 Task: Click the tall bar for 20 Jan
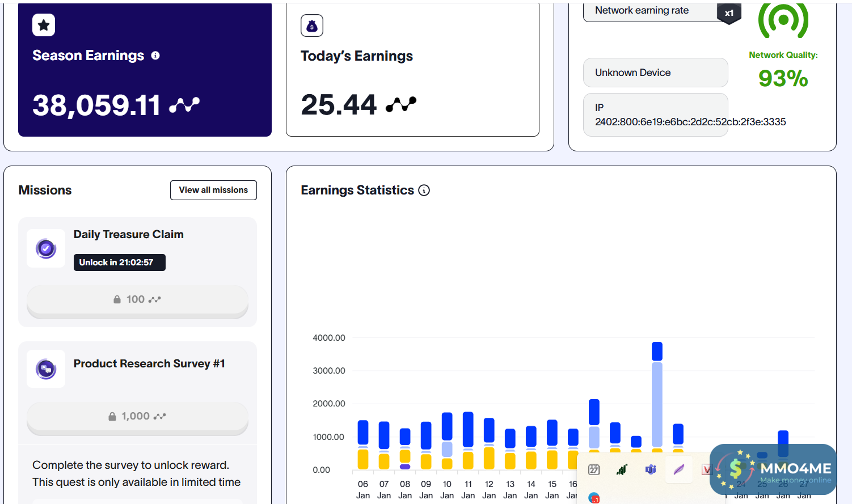[x=657, y=397]
